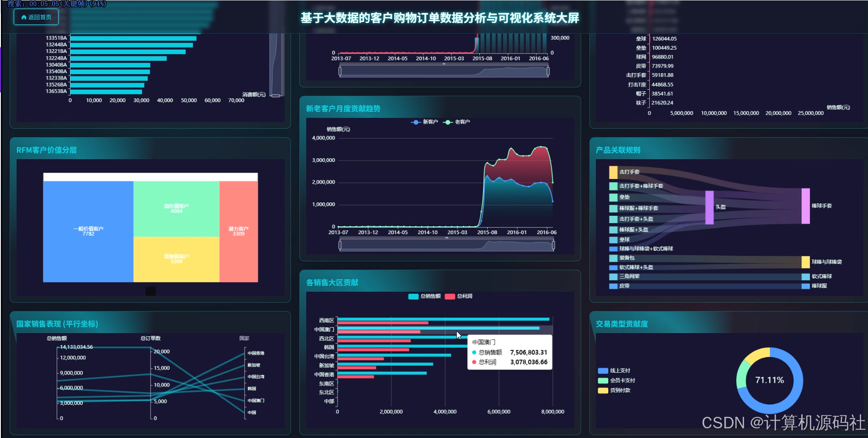Click the 棒球服+棒球手套 Sankey node
This screenshot has width=868, height=438.
click(x=613, y=208)
